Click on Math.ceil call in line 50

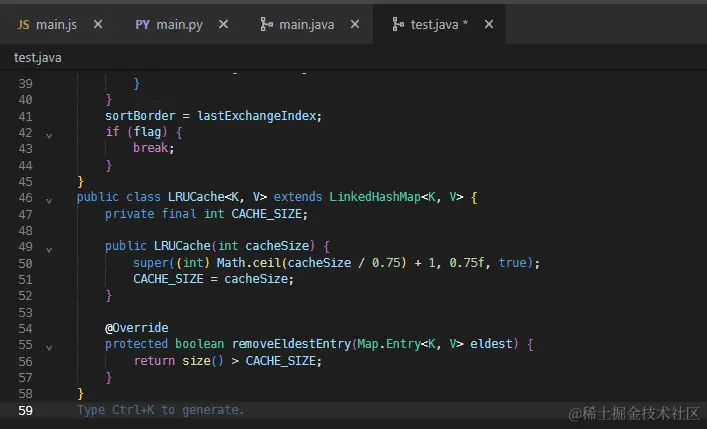coord(249,263)
